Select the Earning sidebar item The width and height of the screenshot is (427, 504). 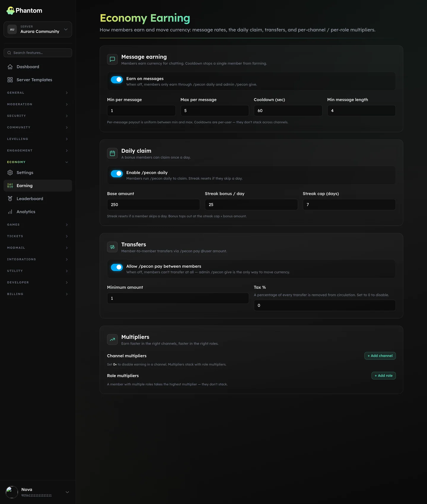38,186
